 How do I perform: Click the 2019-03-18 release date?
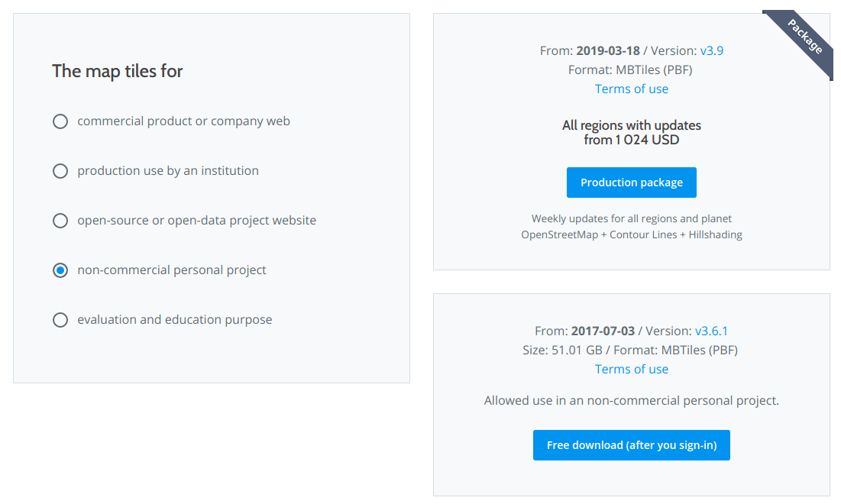point(607,51)
